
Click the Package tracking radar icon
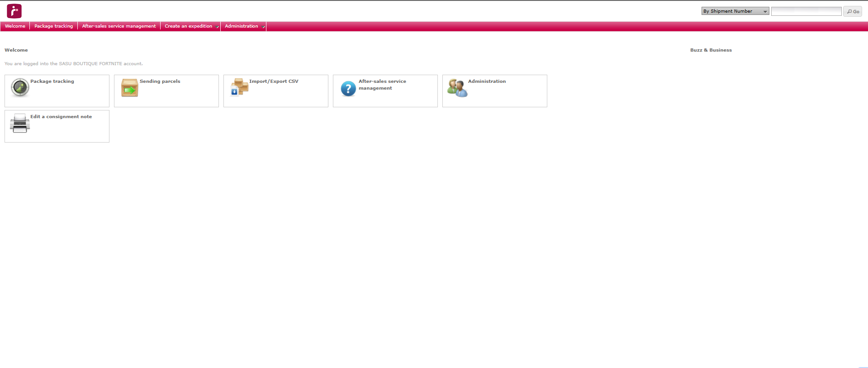coord(20,87)
